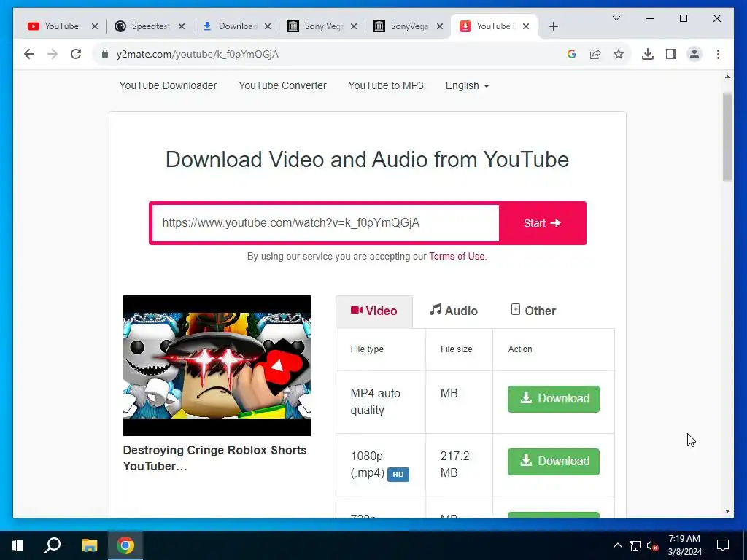Screen dimensions: 747x560
Task: Close the Download tab
Action: click(x=267, y=26)
